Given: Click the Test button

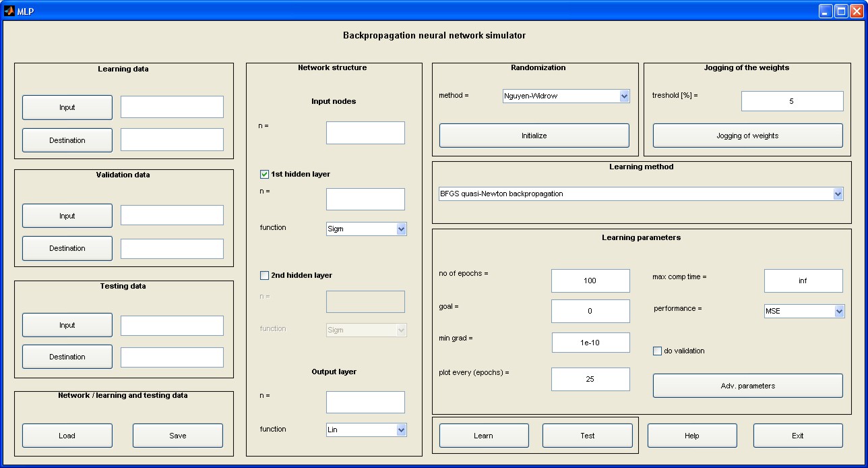Looking at the screenshot, I should tap(588, 436).
